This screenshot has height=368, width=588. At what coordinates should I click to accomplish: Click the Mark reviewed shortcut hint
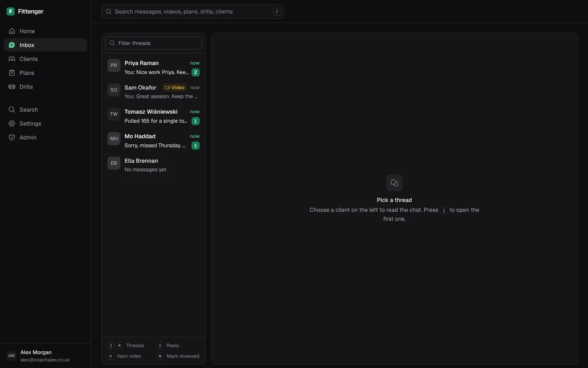point(178,356)
